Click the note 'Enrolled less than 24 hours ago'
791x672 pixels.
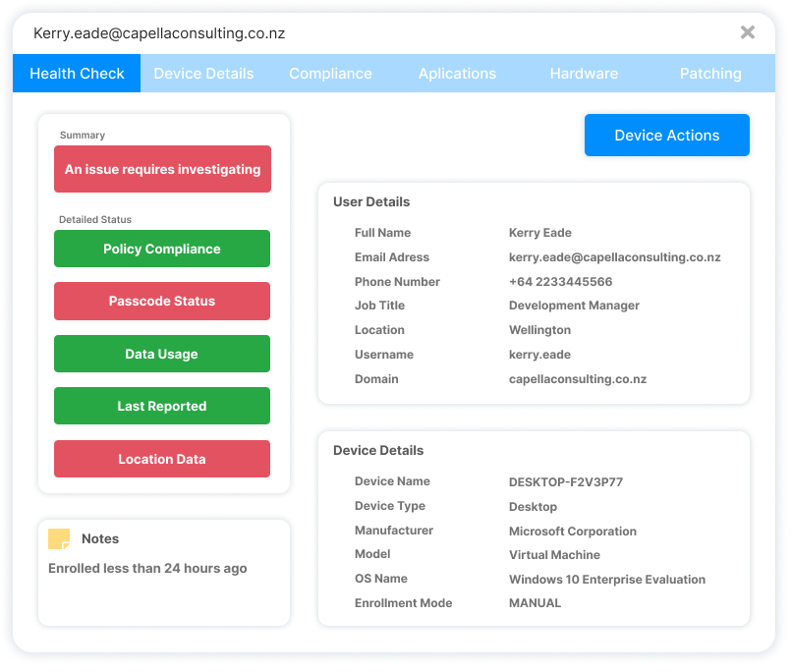coord(147,569)
